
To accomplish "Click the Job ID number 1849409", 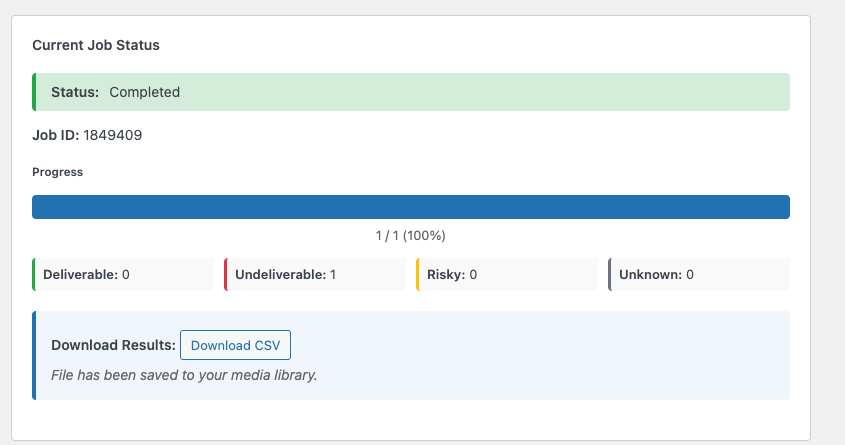I will coord(112,134).
